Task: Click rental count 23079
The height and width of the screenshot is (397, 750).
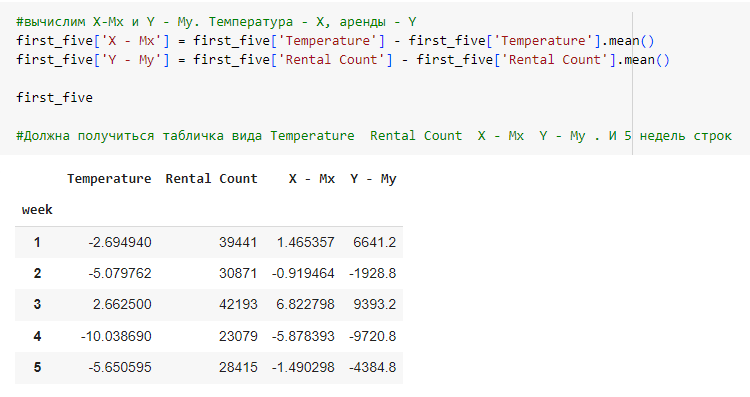Action: (x=238, y=336)
